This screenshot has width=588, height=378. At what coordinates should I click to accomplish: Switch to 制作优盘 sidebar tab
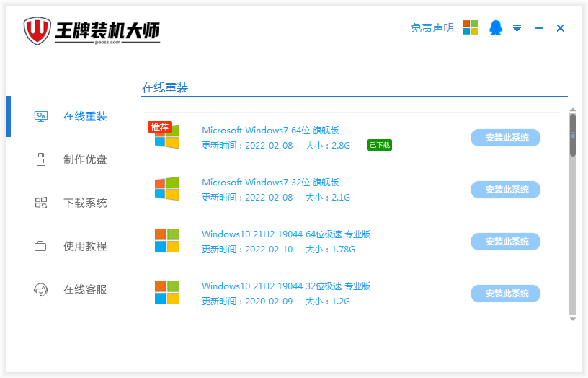85,159
